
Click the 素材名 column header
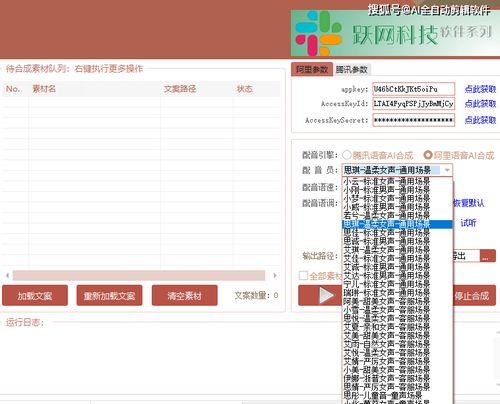tap(95, 89)
